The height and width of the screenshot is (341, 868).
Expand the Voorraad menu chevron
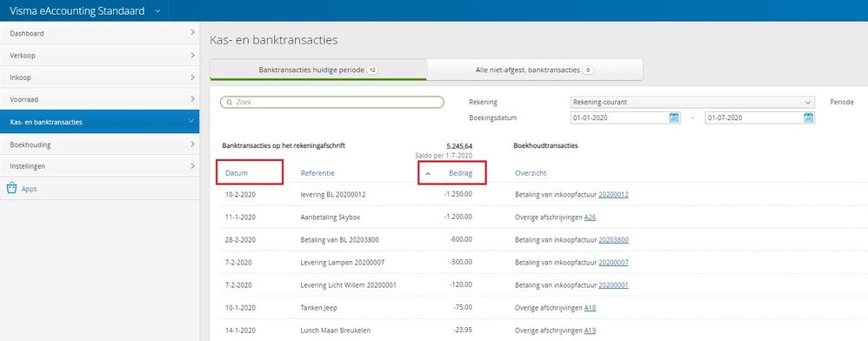pos(192,99)
